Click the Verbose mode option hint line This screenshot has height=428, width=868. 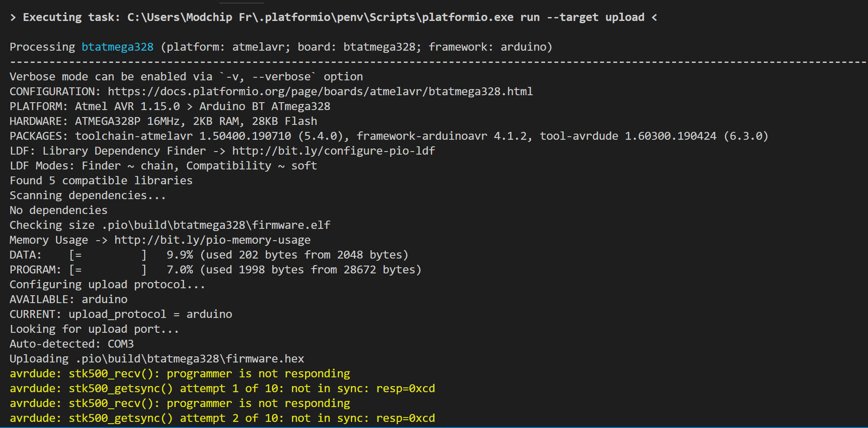186,76
